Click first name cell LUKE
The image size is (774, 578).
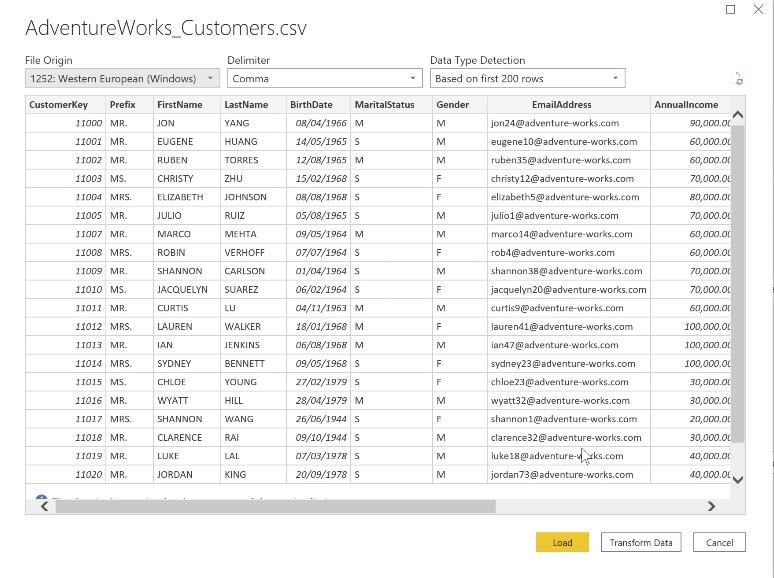coord(187,456)
